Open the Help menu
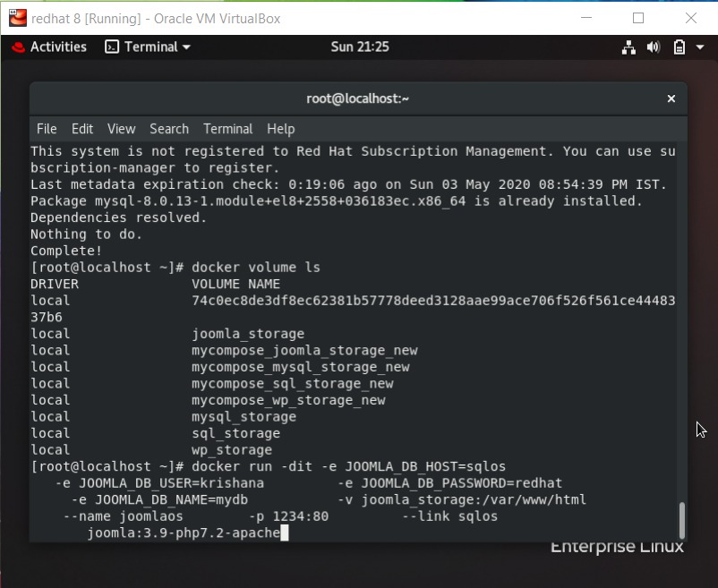This screenshot has width=718, height=588. [281, 129]
